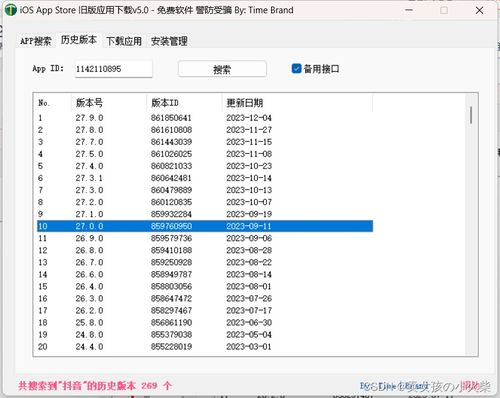
Task: Select row dated 2023-10-23
Action: tap(205, 166)
